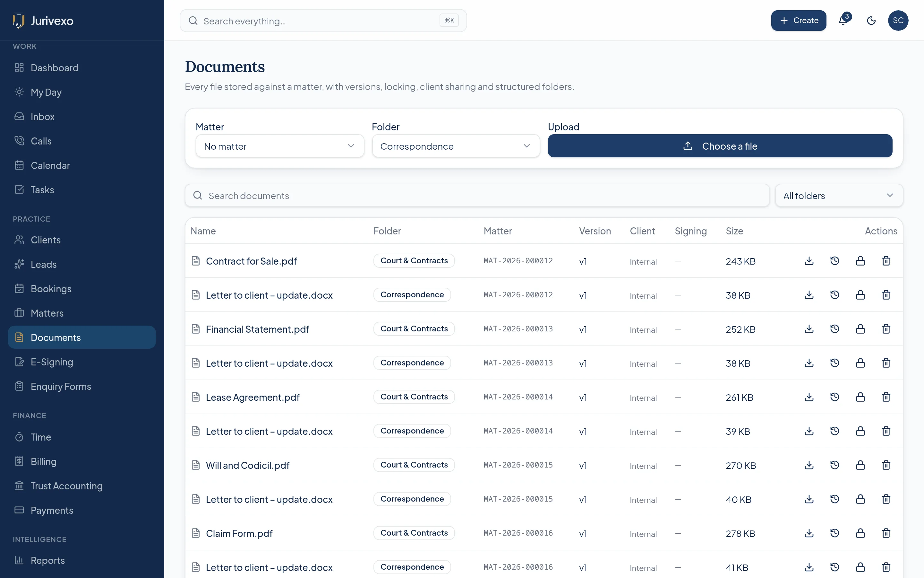Open My Day in sidebar
The image size is (924, 578).
(82, 92)
